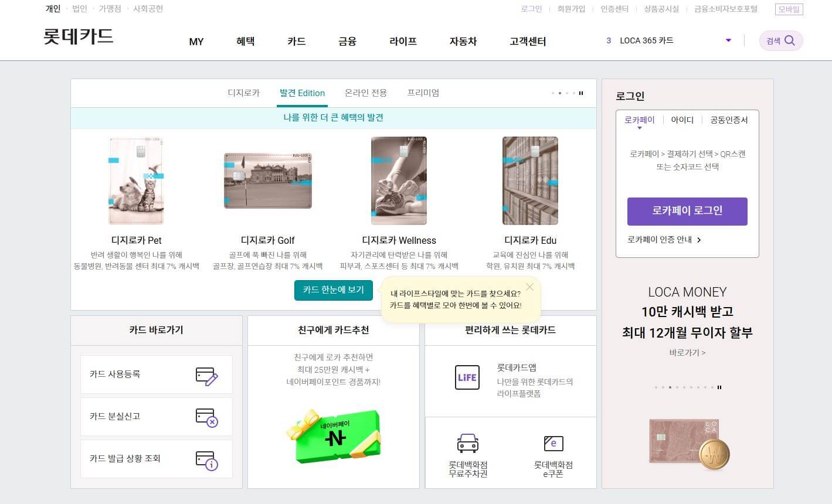The height and width of the screenshot is (504, 832).
Task: Open the 로그인 link in top bar
Action: click(531, 9)
